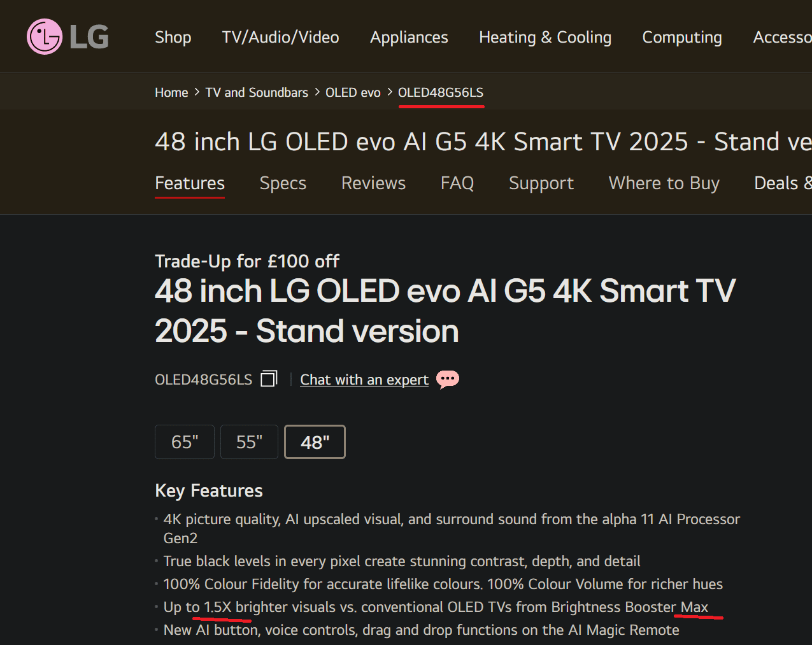Screen dimensions: 812x645
Task: Open the Deals tab
Action: pos(783,183)
